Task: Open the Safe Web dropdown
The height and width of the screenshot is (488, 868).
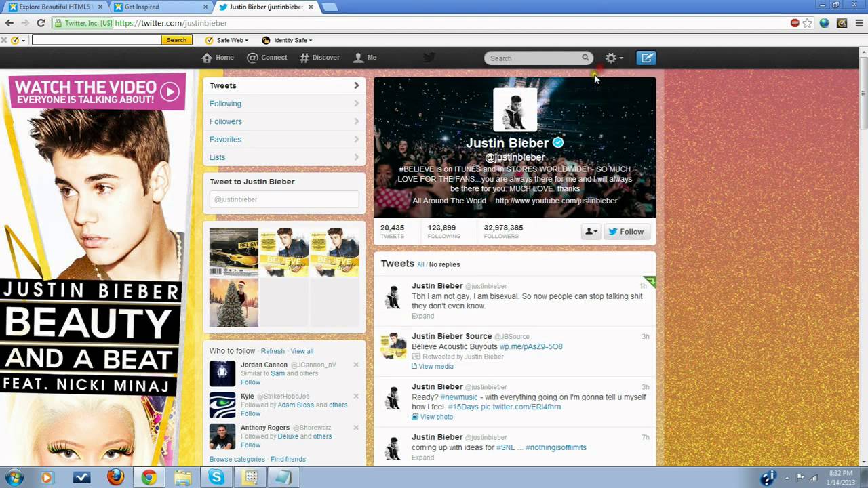Action: coord(226,40)
